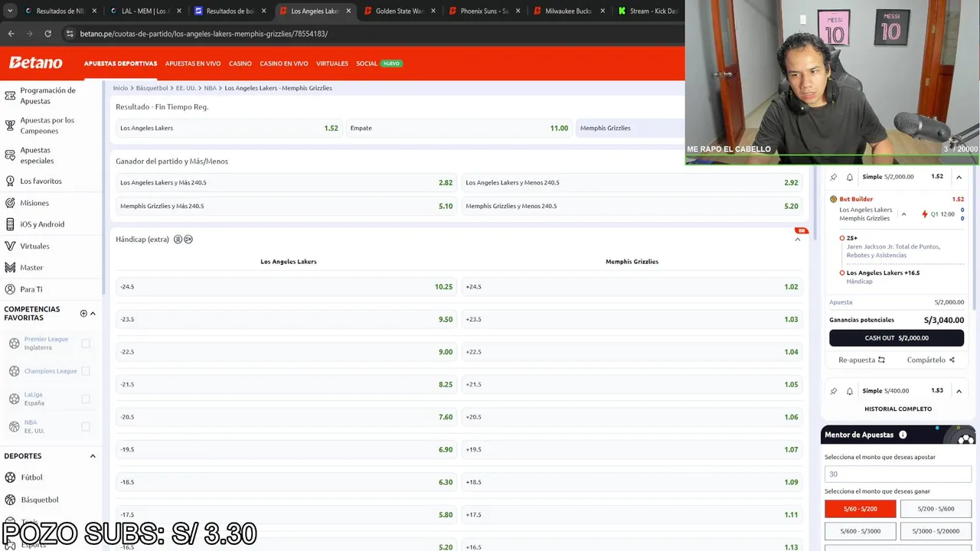980x551 pixels.
Task: Select the S/60 - S/200 win range
Action: [860, 509]
